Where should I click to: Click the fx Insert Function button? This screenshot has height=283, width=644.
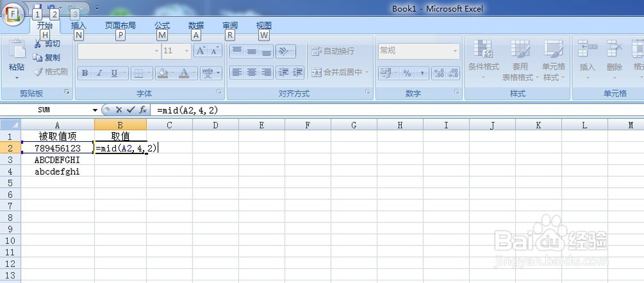[x=142, y=110]
